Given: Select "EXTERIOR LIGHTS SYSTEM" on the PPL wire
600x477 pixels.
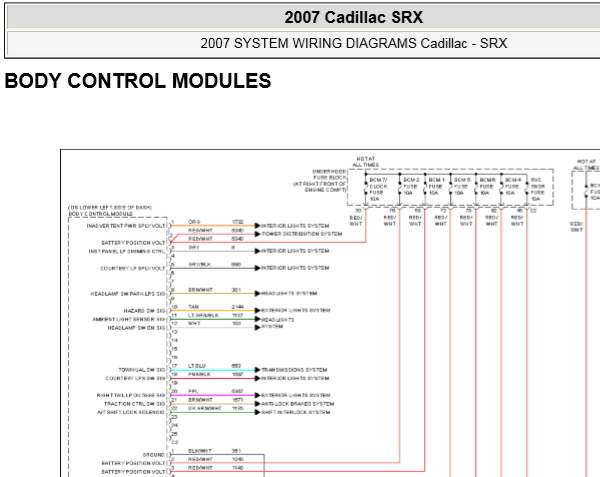Looking at the screenshot, I should coord(295,395).
